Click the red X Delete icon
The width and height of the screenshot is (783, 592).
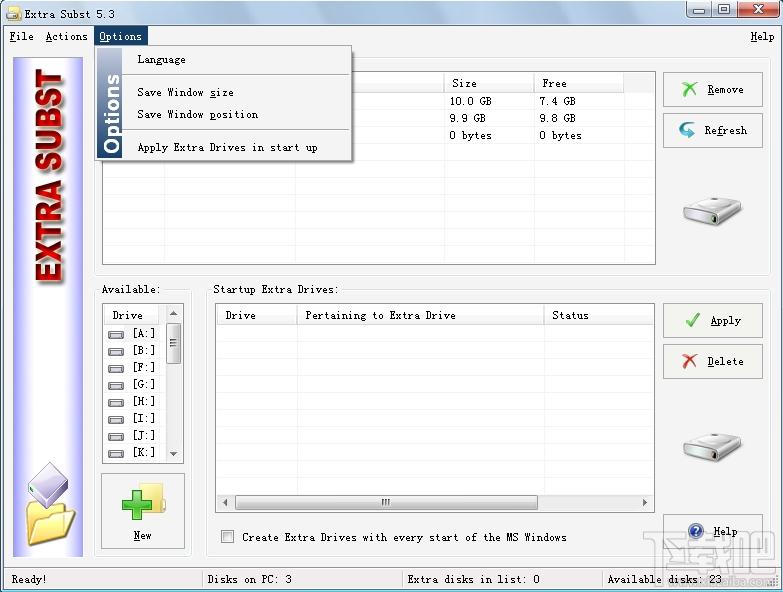click(689, 361)
